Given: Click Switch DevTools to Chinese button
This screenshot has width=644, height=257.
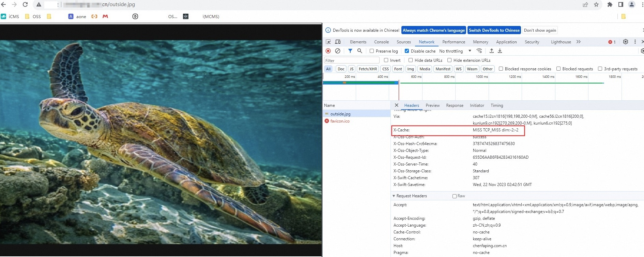Looking at the screenshot, I should coord(494,30).
